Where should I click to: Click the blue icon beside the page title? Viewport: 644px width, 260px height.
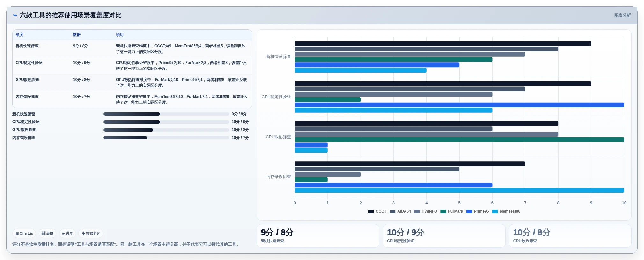(15, 15)
